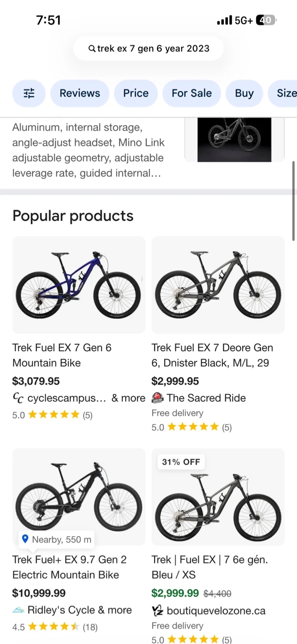Select the Price filter chip

click(x=136, y=93)
